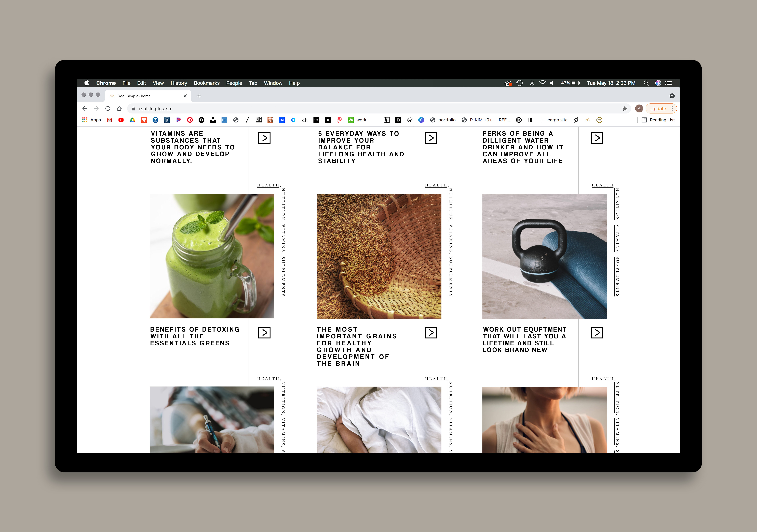Open the Behance bookmark icon
757x532 pixels.
coord(282,120)
